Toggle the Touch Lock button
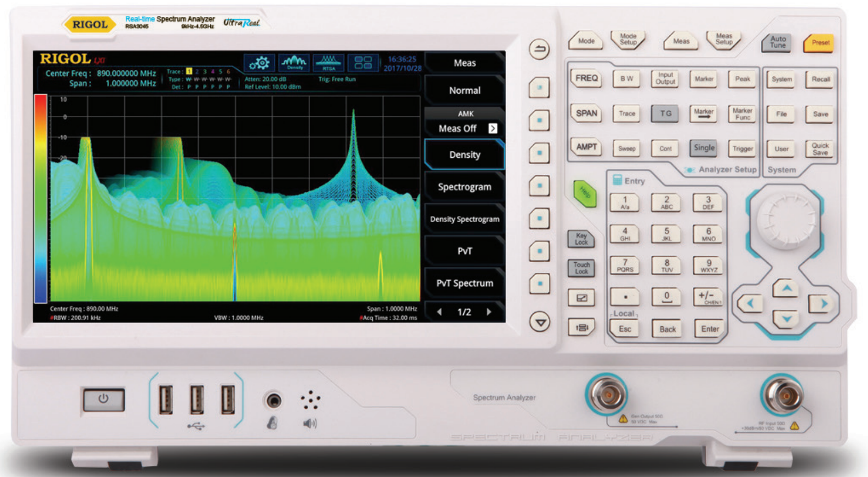Image resolution: width=868 pixels, height=477 pixels. 581,268
